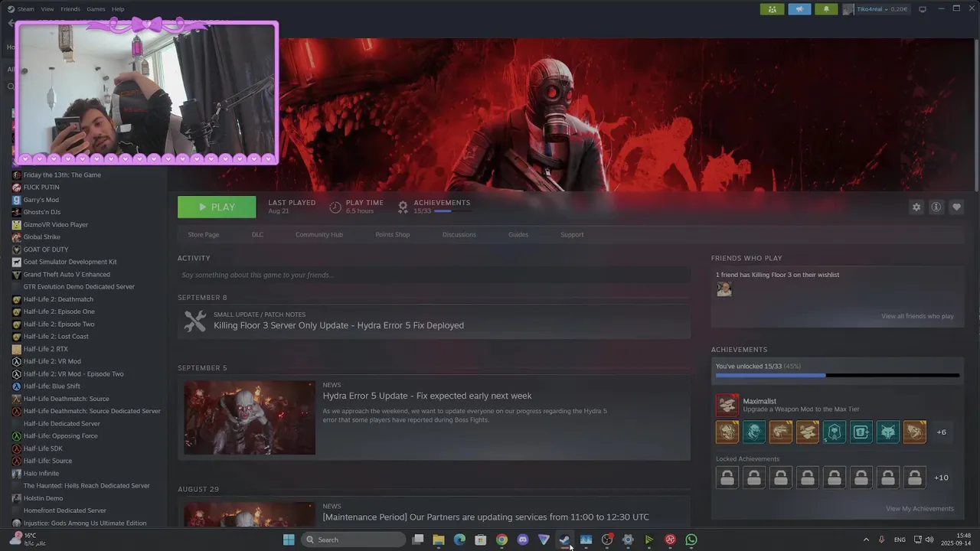Open Hydra Error 5 Update news article
Viewport: 980px width, 551px height.
[427, 396]
